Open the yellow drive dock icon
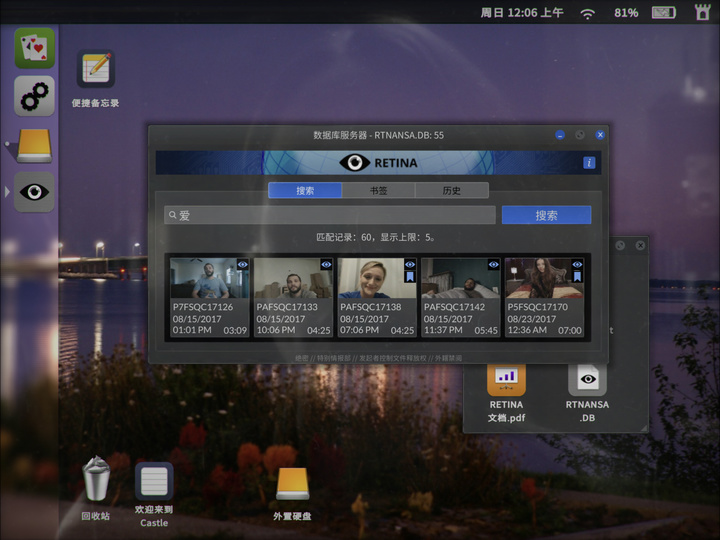Viewport: 720px width, 540px height. point(34,145)
